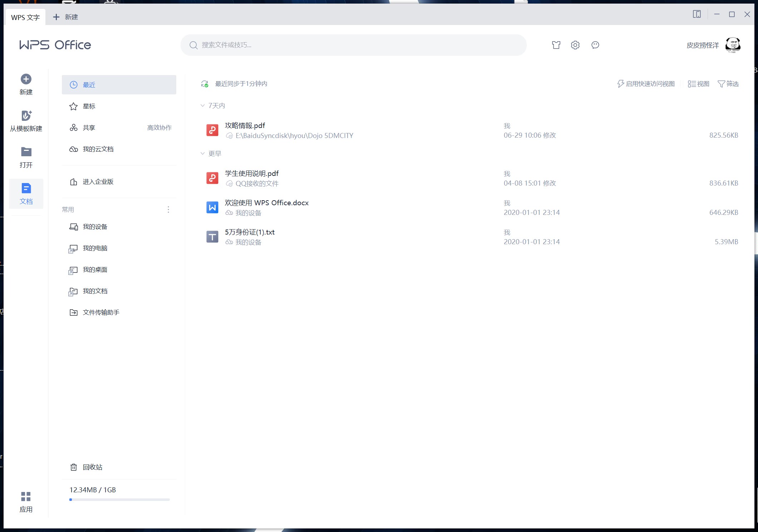Toggle the sidebar panel layout icon
The width and height of the screenshot is (758, 532).
coord(697,14)
